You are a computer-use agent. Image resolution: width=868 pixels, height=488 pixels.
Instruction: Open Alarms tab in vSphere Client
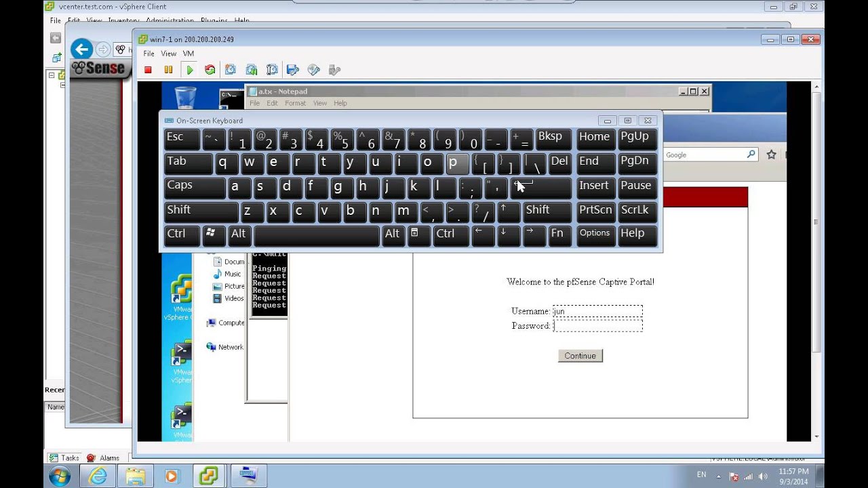click(x=103, y=458)
